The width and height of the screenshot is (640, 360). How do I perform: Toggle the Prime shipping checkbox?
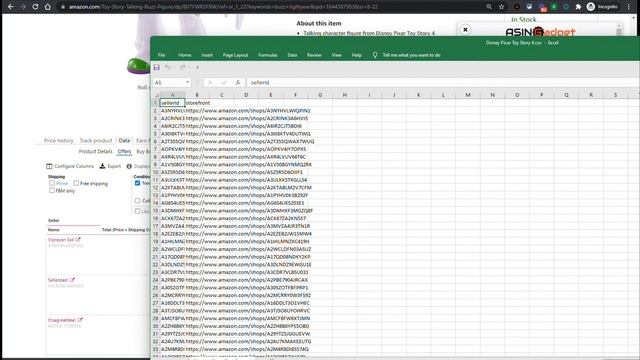click(x=52, y=183)
